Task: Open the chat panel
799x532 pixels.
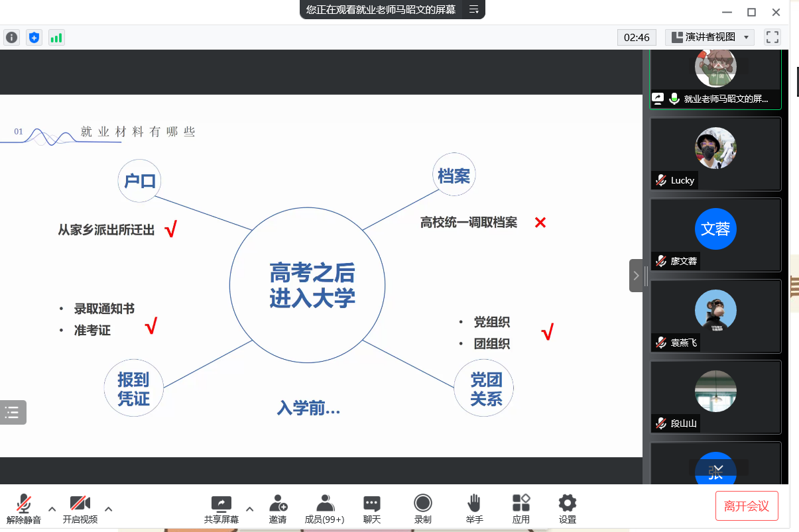Action: 372,508
